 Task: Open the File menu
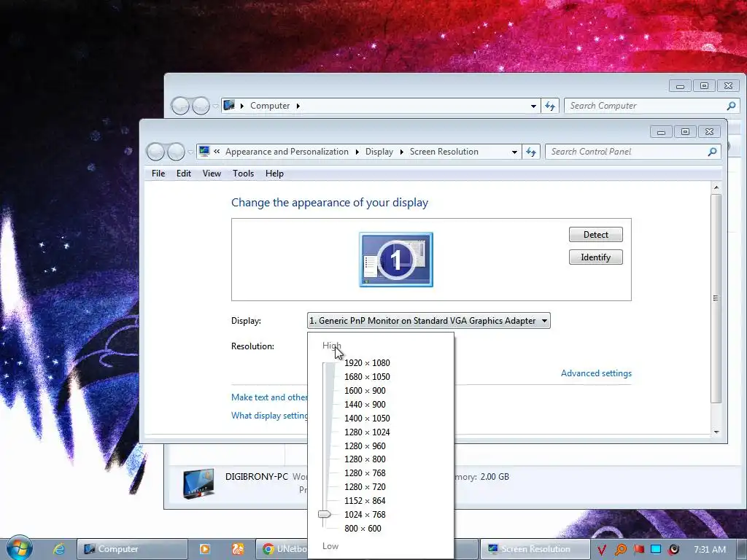[x=158, y=174]
